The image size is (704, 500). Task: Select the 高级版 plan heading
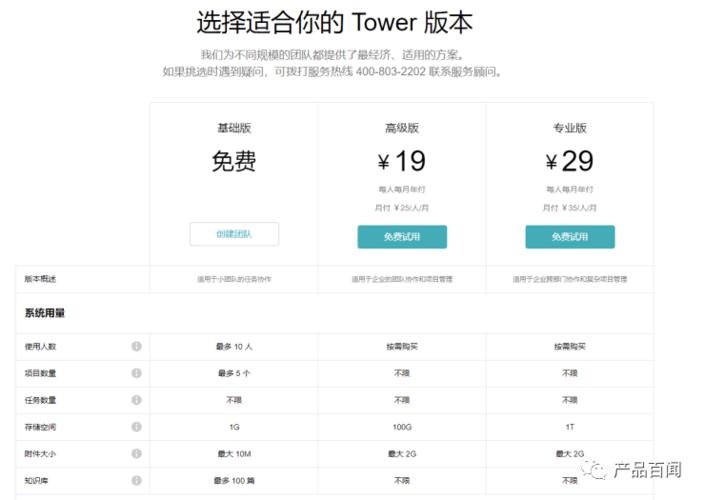tap(402, 128)
